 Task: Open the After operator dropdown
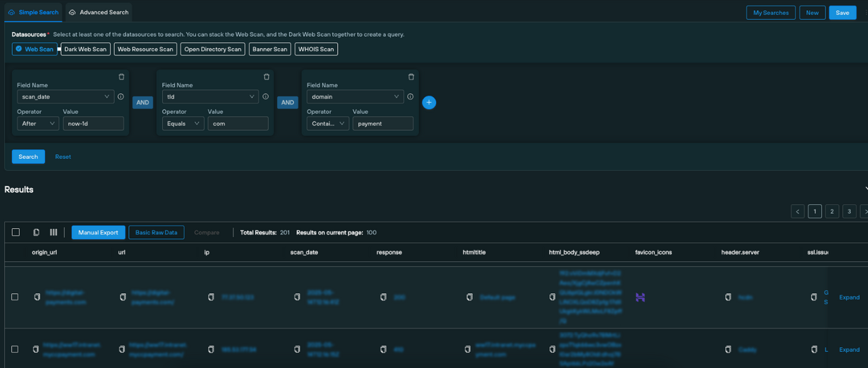pos(38,124)
